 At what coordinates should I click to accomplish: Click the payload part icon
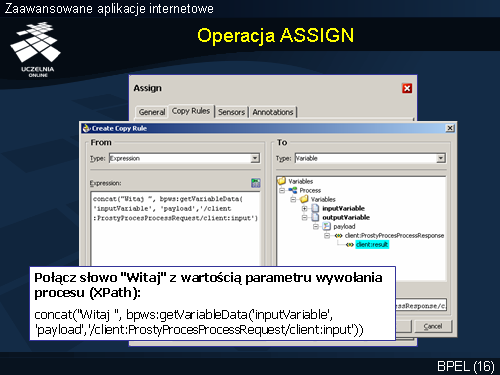tap(326, 226)
